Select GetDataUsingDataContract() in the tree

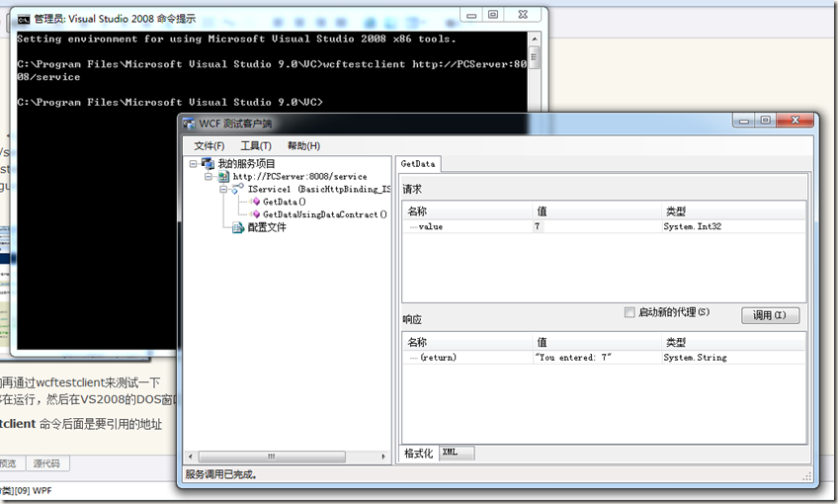[x=324, y=214]
